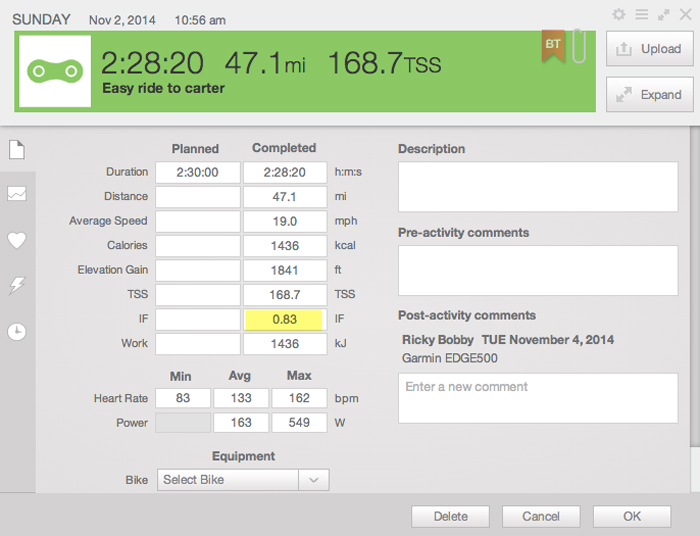Click the paperclip attachment icon

[x=579, y=46]
